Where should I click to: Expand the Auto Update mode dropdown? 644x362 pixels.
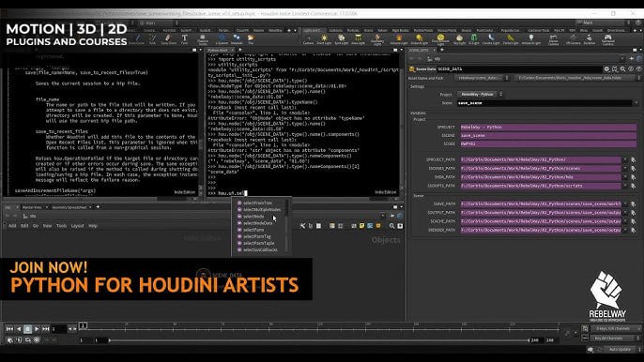pyautogui.click(x=621, y=349)
